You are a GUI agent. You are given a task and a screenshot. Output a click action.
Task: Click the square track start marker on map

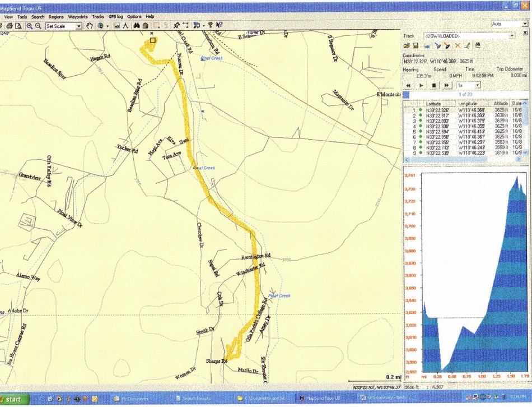pos(153,40)
